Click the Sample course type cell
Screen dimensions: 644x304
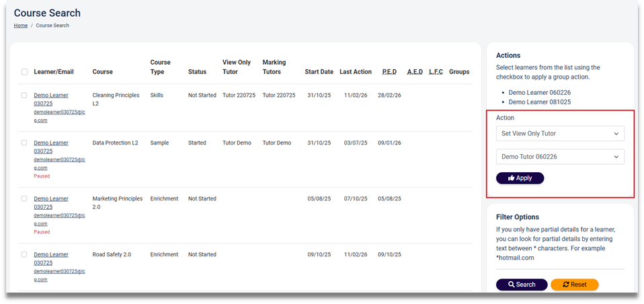pyautogui.click(x=160, y=143)
